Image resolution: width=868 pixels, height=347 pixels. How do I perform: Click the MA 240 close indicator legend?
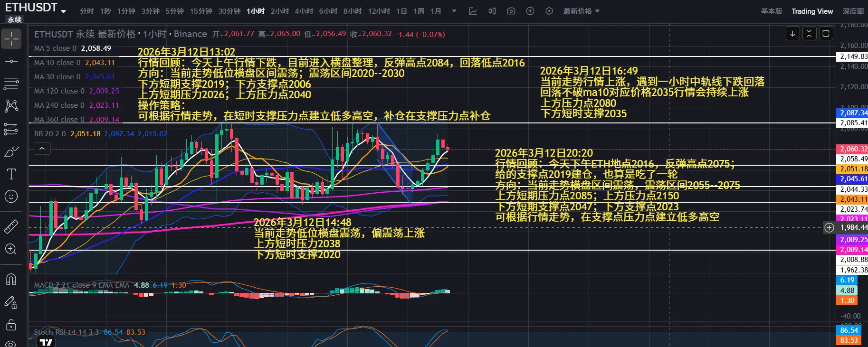click(x=76, y=105)
